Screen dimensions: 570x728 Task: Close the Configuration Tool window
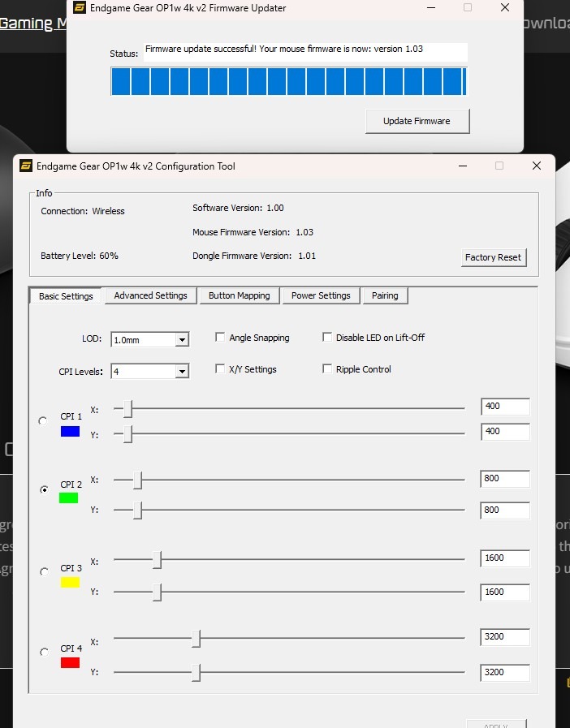(537, 166)
